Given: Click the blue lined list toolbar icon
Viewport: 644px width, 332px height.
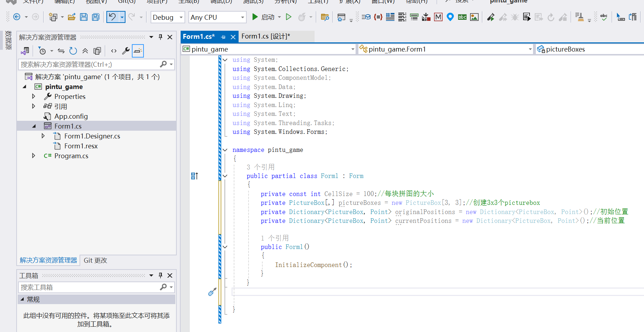Looking at the screenshot, I should pos(390,17).
